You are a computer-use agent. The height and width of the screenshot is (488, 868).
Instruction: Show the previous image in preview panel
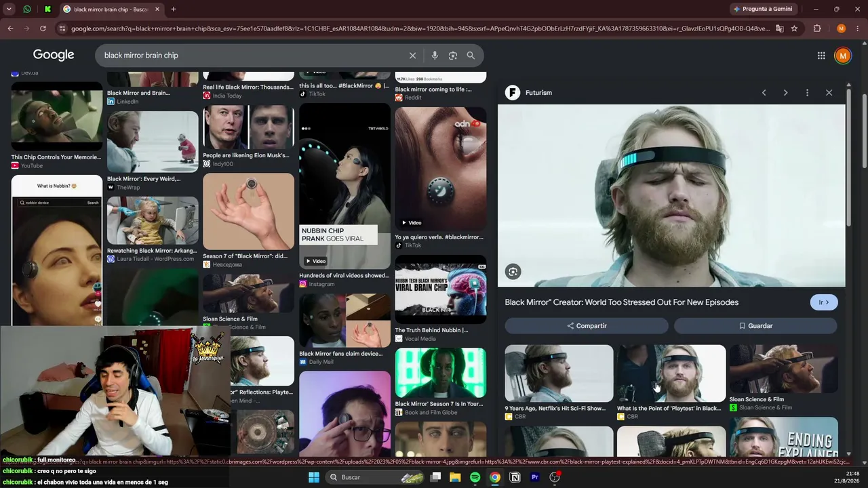click(x=764, y=93)
